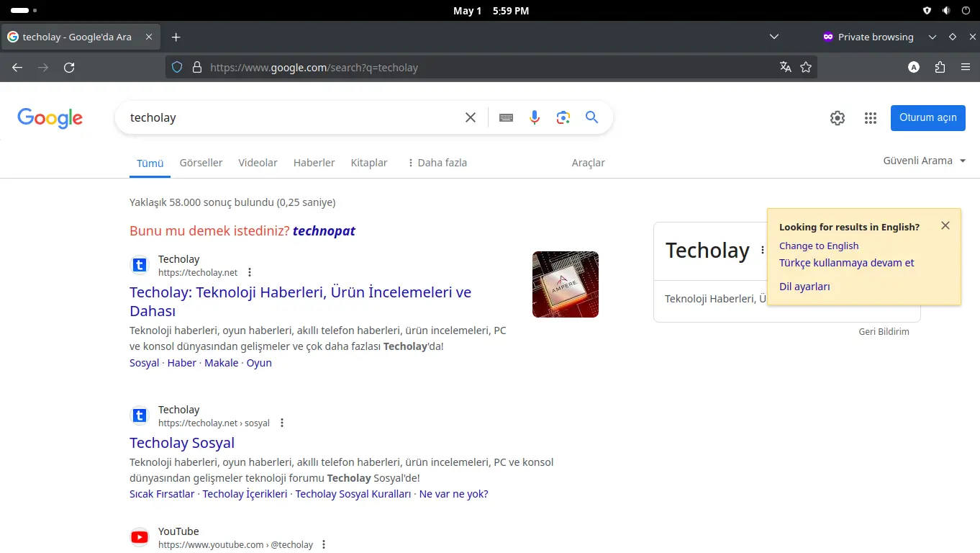Translate this page using address bar icon
This screenshot has width=980, height=553.
click(x=786, y=67)
